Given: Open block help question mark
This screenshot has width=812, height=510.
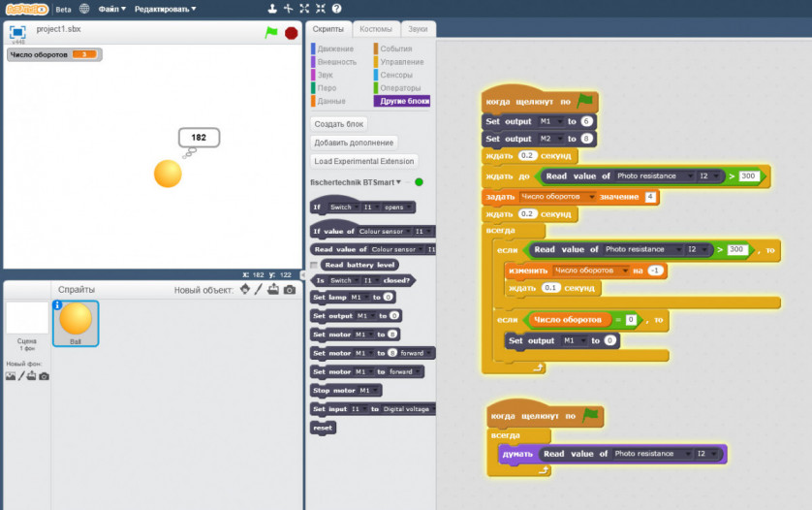Looking at the screenshot, I should tap(336, 9).
